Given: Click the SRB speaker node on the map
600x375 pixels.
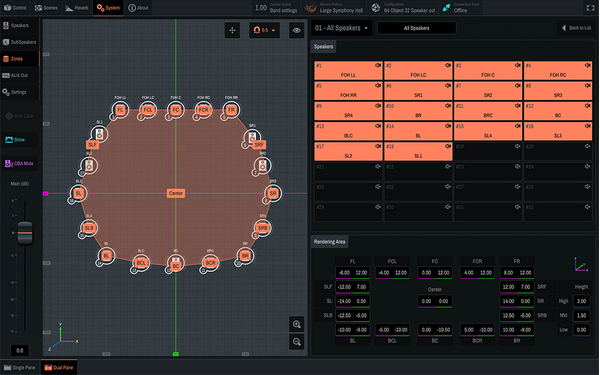Looking at the screenshot, I should (262, 228).
